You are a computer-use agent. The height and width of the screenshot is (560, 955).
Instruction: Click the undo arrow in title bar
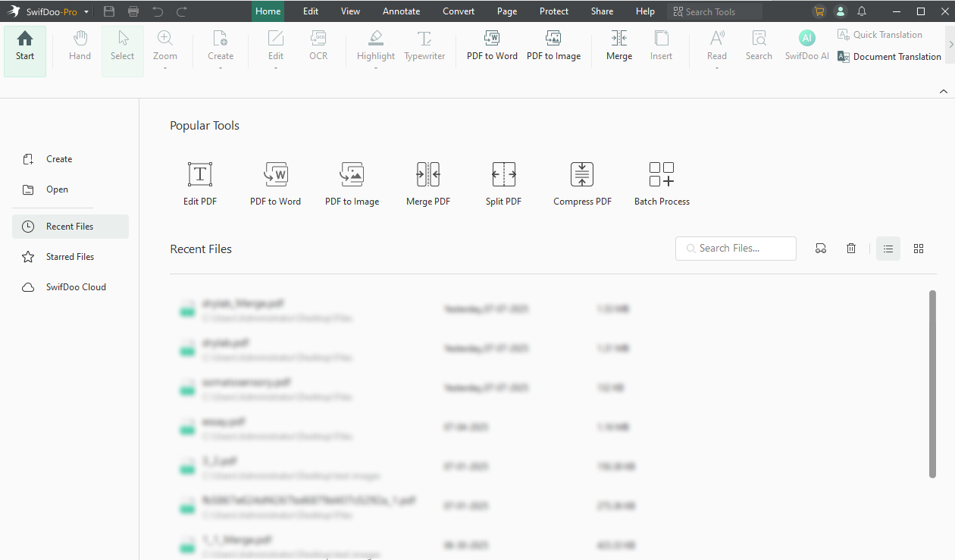(x=158, y=11)
